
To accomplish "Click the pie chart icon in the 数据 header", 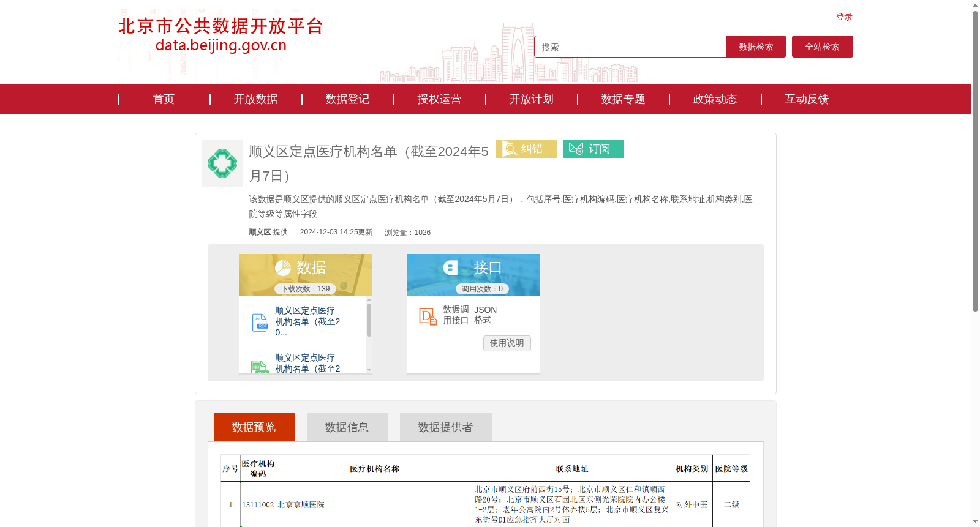I will click(x=283, y=267).
